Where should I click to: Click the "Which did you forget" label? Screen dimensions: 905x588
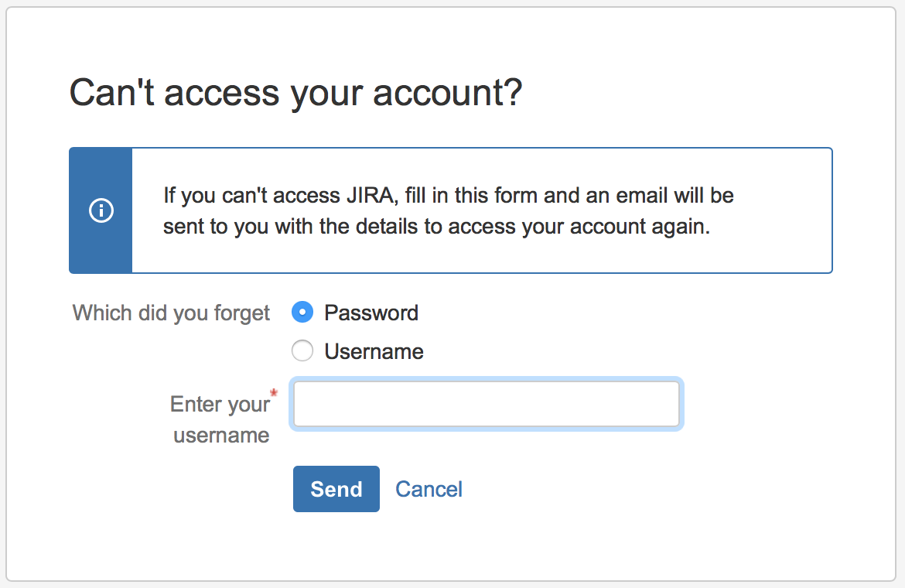tap(171, 313)
